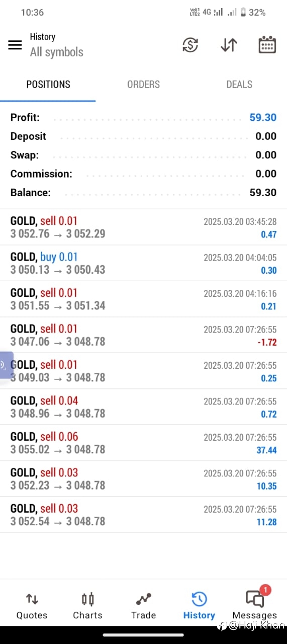Expand the losing position showing -1.72

[143, 335]
